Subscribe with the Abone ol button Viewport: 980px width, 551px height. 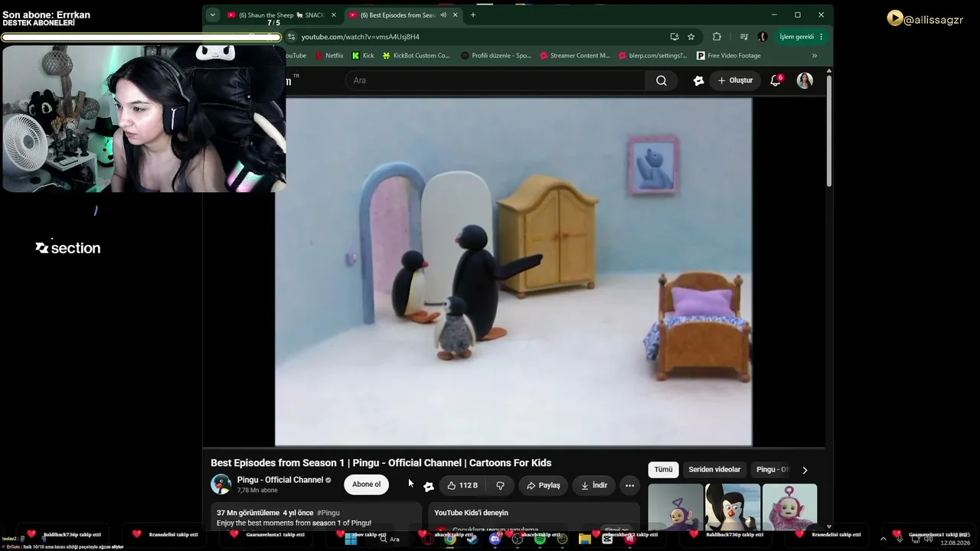[366, 484]
